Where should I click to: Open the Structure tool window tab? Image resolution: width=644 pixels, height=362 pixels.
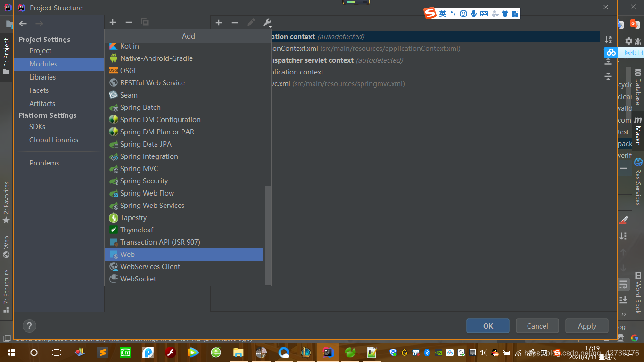click(6, 291)
